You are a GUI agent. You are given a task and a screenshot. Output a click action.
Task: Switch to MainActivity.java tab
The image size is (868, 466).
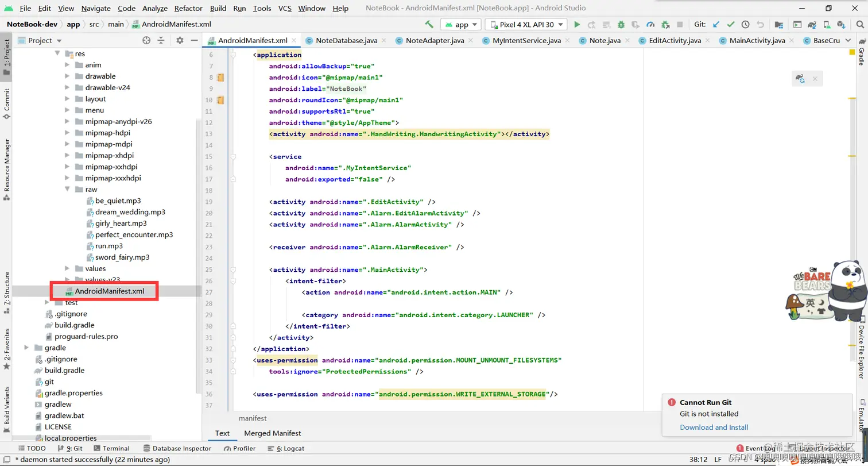(757, 41)
